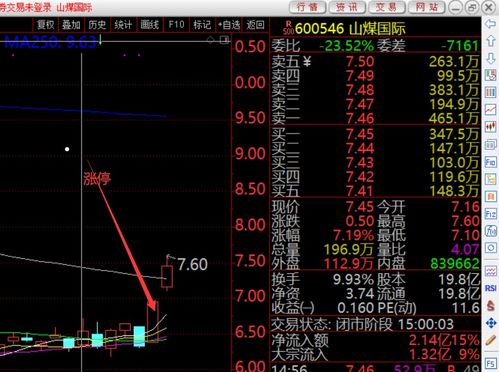Click the F10 company info sidebar icon

point(490,162)
